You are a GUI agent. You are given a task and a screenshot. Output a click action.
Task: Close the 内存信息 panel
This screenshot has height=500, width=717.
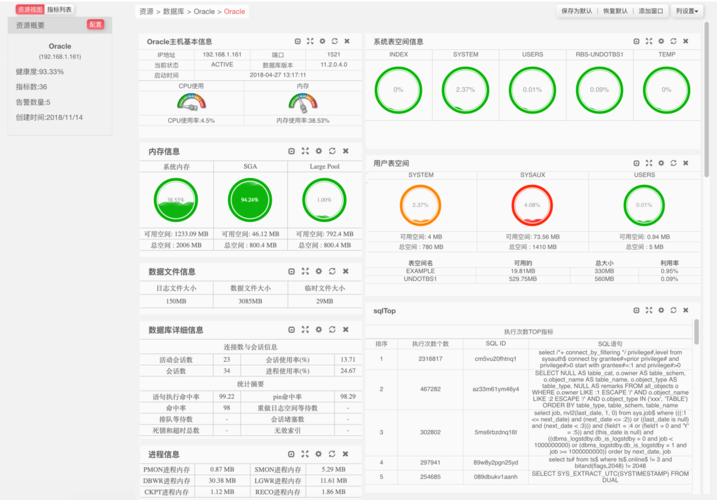point(346,151)
